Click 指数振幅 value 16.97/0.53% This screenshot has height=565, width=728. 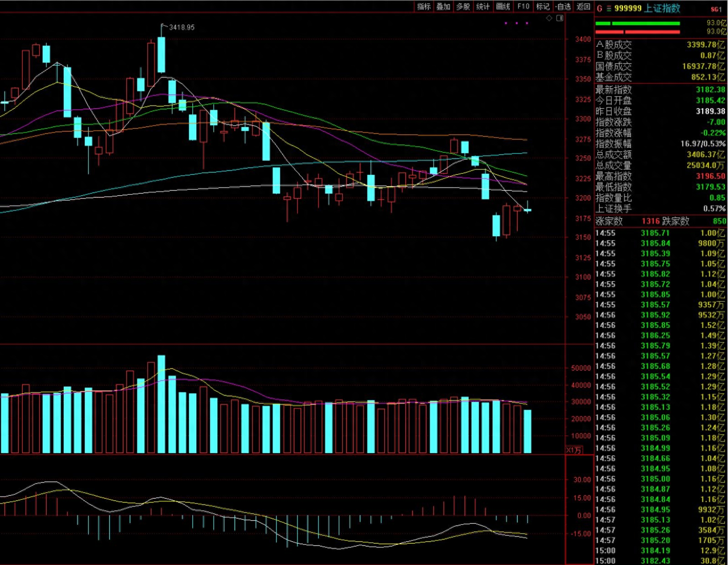(703, 144)
